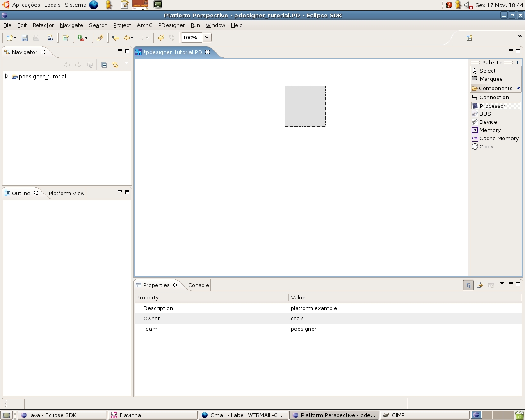
Task: Click the Value column header
Action: [405, 297]
